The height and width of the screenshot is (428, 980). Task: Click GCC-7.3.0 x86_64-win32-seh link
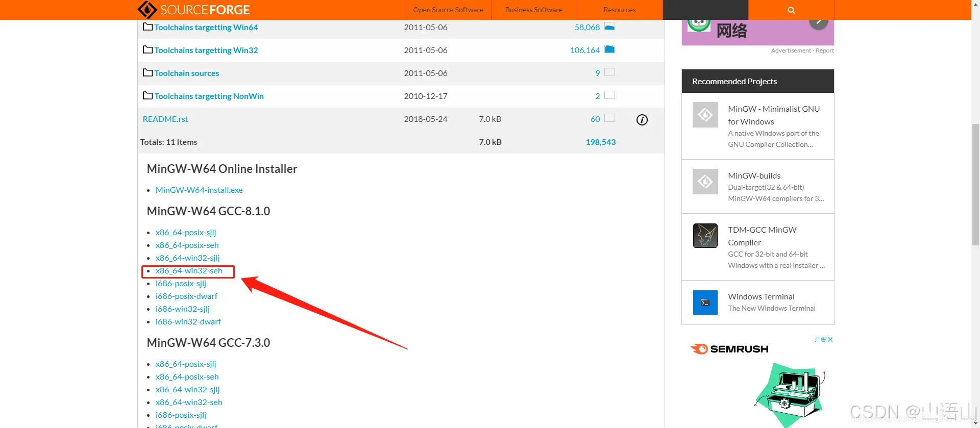(x=189, y=402)
